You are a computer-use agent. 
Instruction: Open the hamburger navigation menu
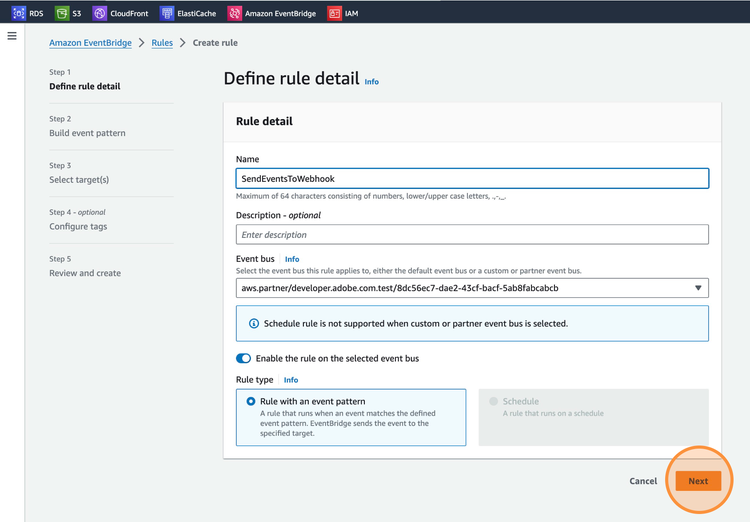point(12,36)
